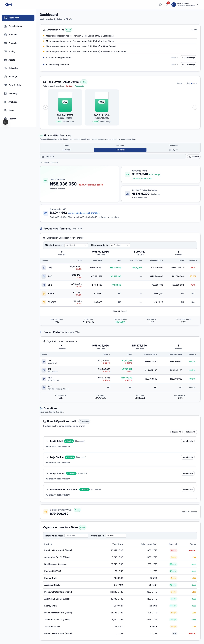Go to Organizations in sidebar

[18, 26]
